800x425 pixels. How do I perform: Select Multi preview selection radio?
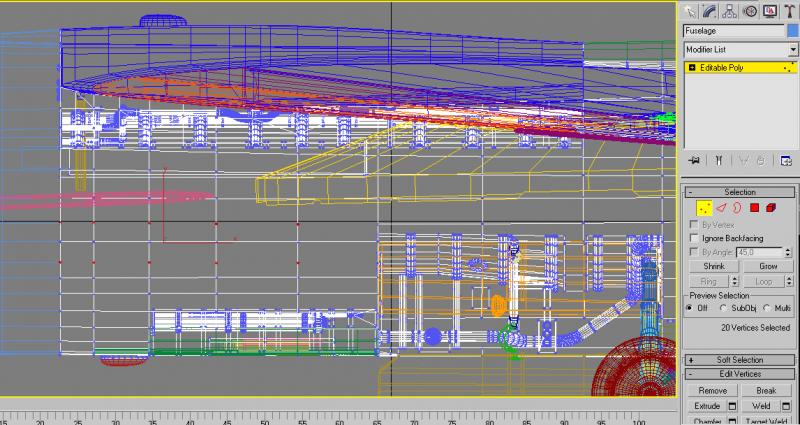(x=766, y=308)
